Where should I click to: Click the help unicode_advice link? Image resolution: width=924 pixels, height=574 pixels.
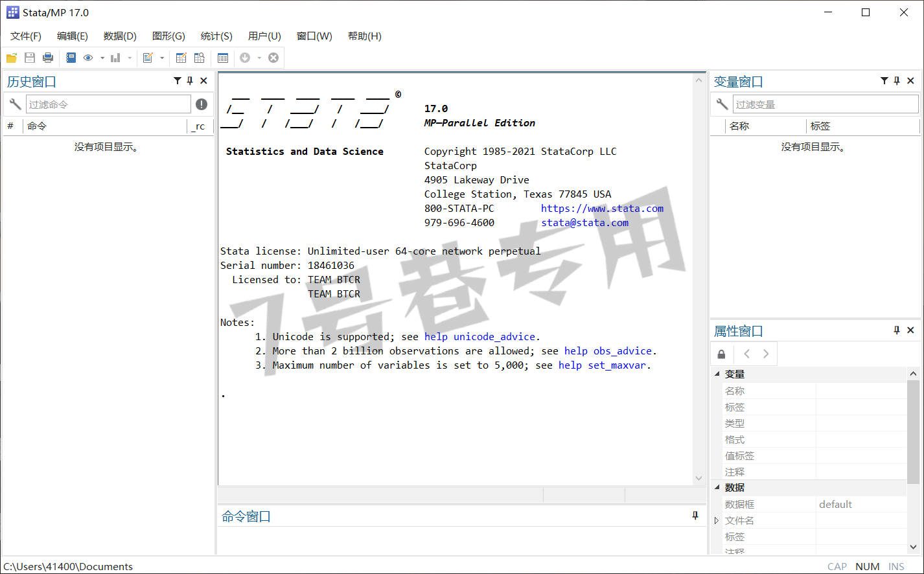[479, 337]
